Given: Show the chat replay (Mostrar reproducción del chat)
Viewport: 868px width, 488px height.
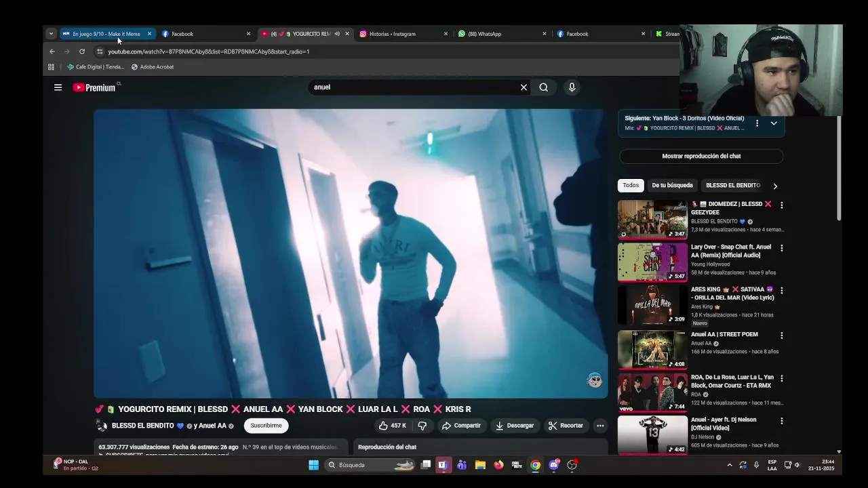Looking at the screenshot, I should pos(701,156).
